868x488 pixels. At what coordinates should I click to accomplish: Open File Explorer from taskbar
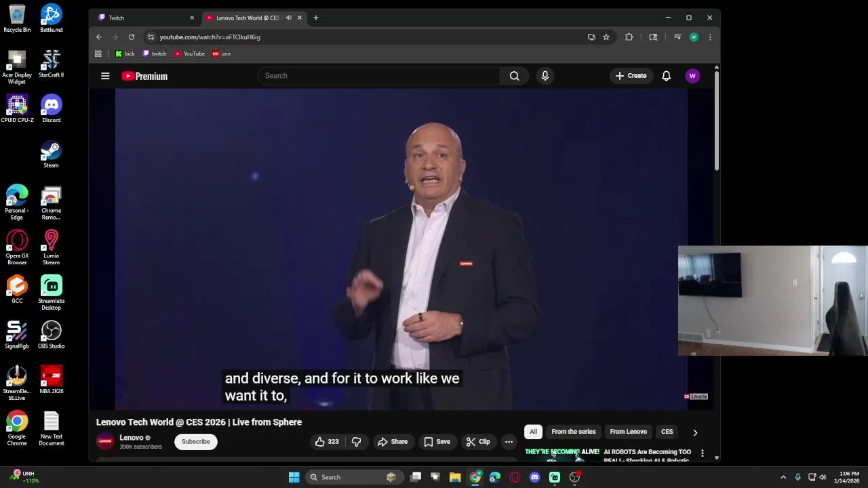click(x=455, y=477)
